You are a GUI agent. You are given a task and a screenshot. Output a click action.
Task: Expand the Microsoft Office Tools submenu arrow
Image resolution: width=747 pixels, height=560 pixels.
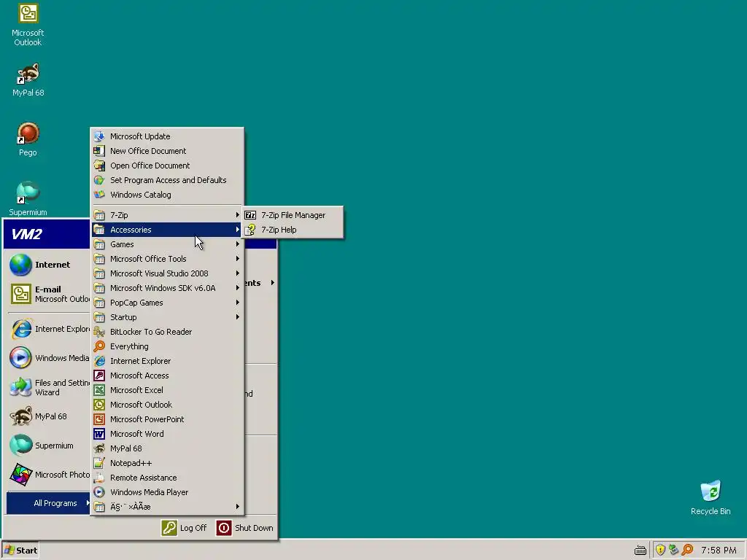pos(237,259)
